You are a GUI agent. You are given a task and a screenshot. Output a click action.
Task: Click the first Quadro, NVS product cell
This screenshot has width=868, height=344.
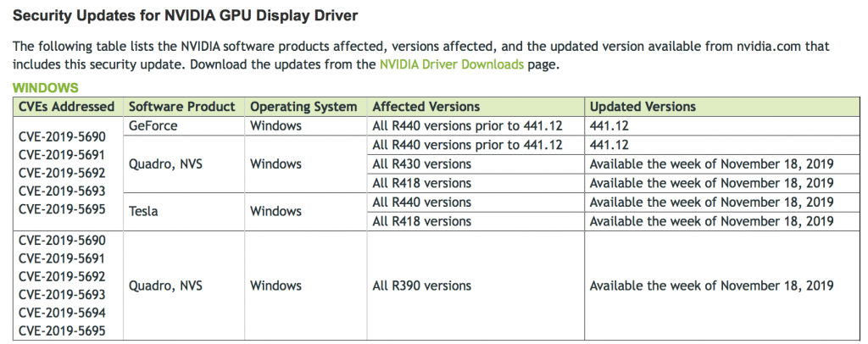184,164
